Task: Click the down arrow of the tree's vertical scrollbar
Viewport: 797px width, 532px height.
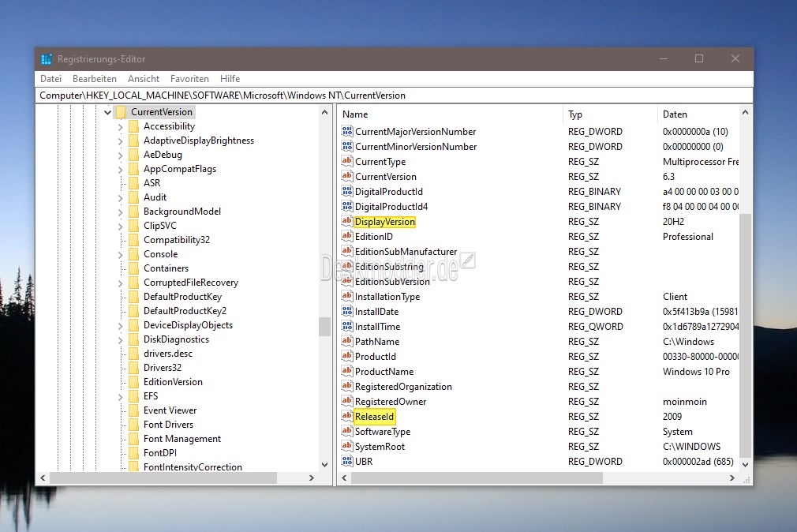Action: click(324, 464)
